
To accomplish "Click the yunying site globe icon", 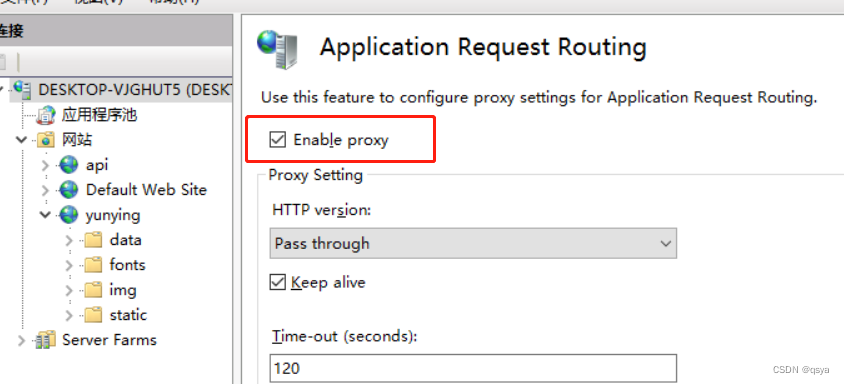I will [69, 215].
